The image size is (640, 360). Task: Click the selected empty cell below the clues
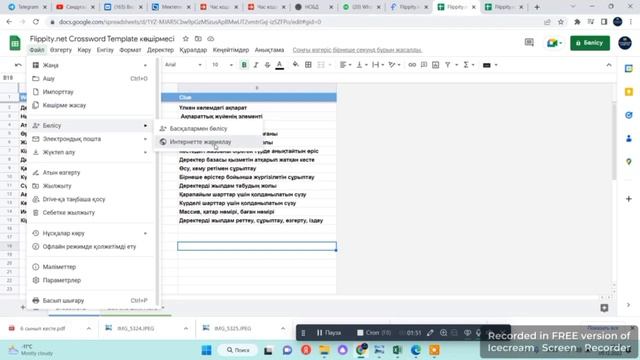point(257,246)
